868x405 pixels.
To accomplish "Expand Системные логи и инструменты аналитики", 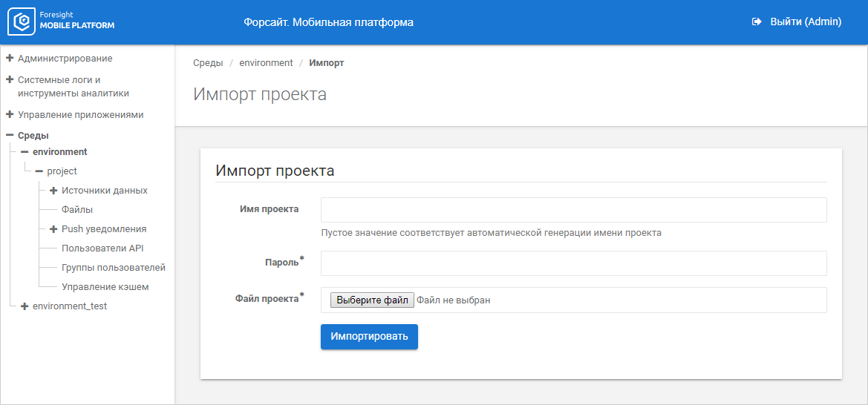I will (x=10, y=79).
